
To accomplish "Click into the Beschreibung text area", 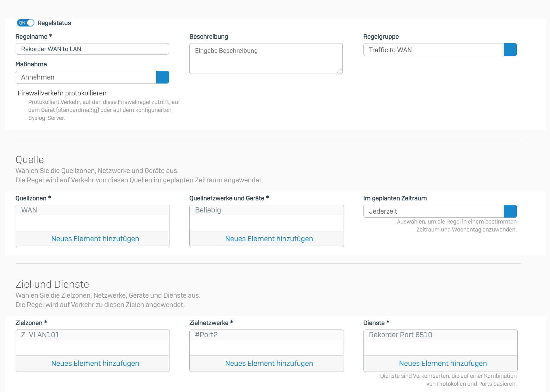I will point(266,59).
